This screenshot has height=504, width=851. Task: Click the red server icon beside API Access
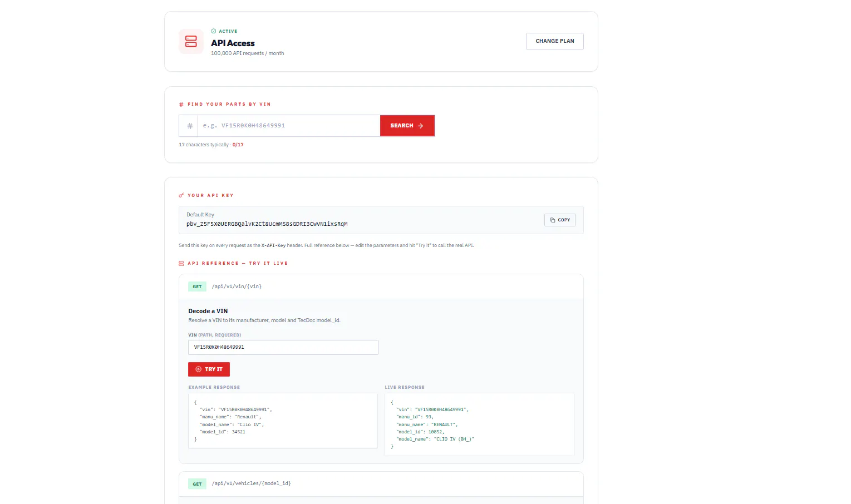[191, 41]
